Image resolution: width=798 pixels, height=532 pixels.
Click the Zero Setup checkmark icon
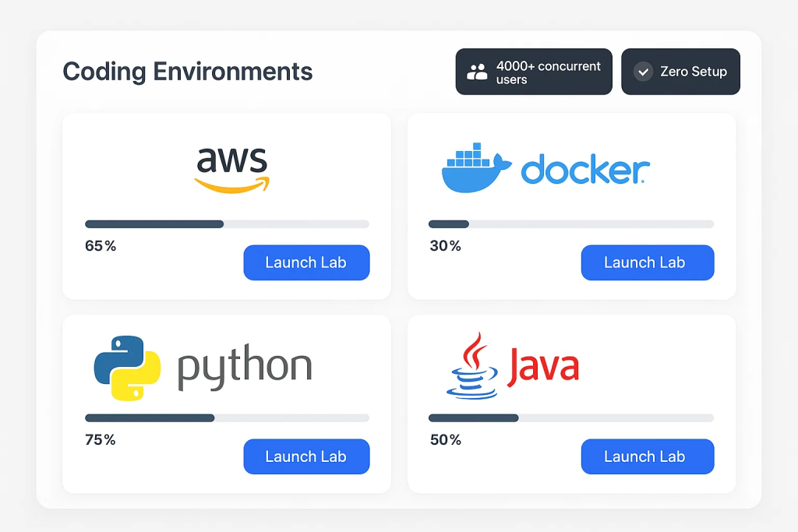coord(643,72)
